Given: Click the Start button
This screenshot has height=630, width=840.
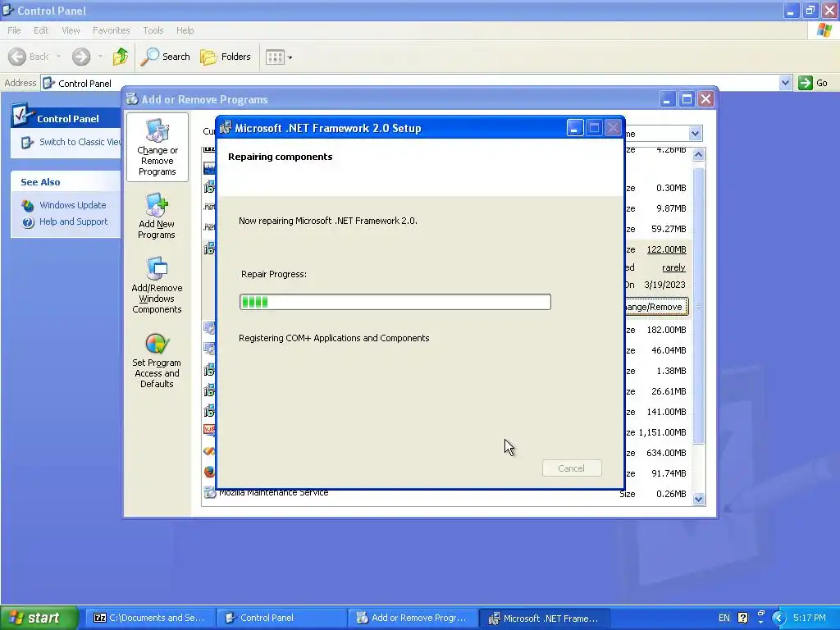Looking at the screenshot, I should click(38, 618).
